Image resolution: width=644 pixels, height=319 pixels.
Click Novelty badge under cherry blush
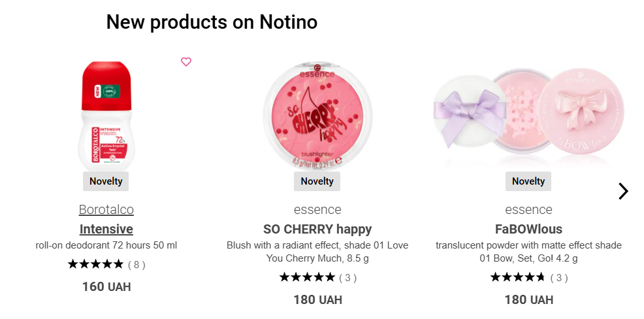tap(317, 181)
